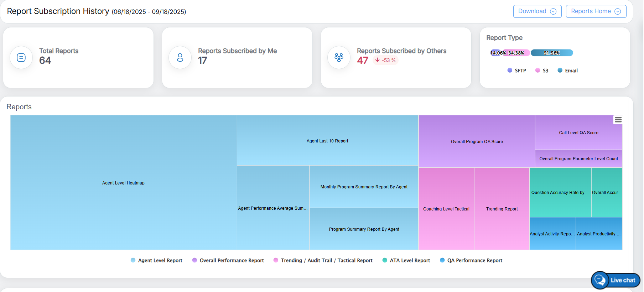
Task: Select the Agent Level Heatmap treemap block
Action: coord(123,183)
